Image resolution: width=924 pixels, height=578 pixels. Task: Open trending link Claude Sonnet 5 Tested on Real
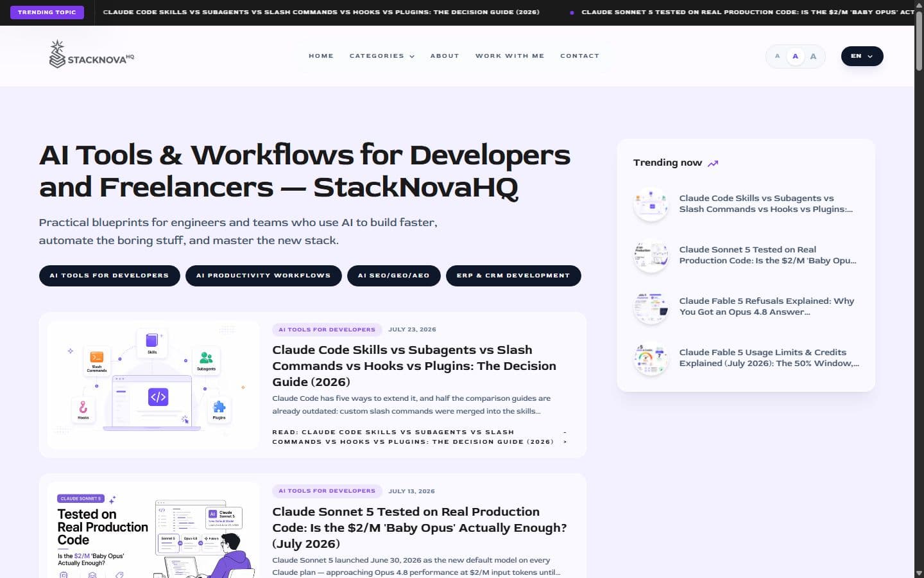coord(767,255)
